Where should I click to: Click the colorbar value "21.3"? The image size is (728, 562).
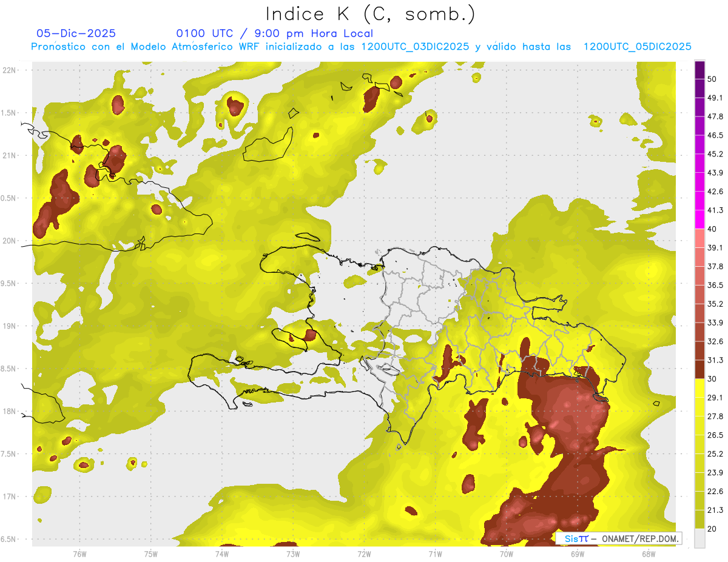[x=716, y=510]
